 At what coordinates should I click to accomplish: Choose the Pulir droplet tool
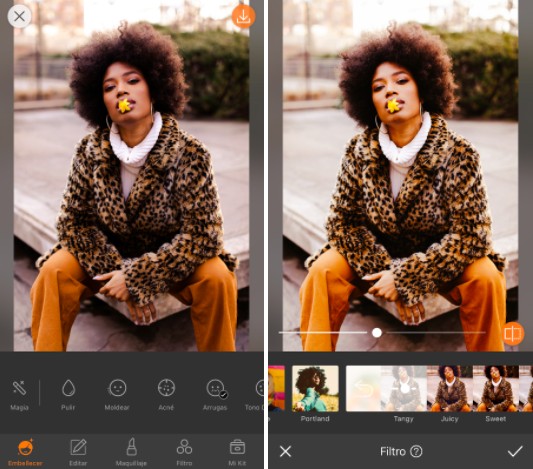tap(68, 395)
